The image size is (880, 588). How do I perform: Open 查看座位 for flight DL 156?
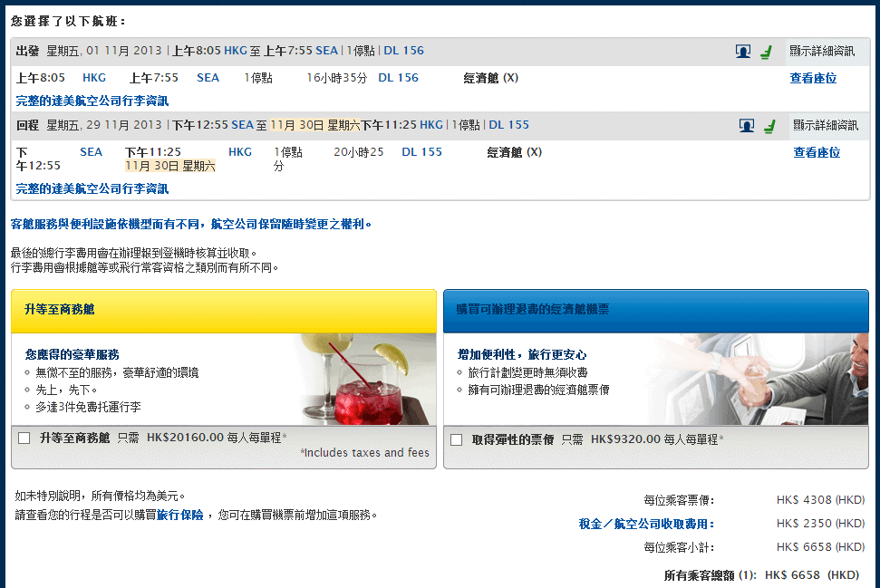(813, 79)
